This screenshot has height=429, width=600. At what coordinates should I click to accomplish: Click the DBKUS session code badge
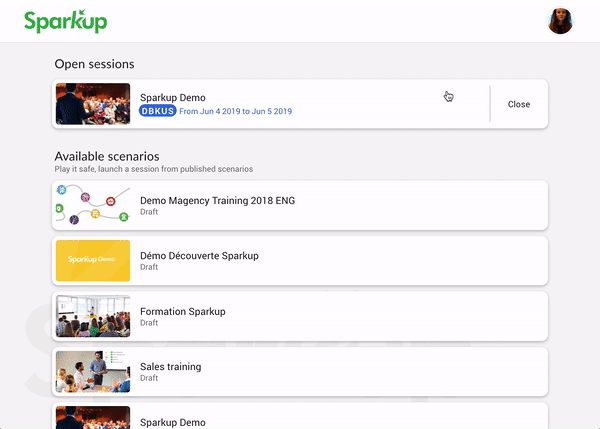(158, 111)
